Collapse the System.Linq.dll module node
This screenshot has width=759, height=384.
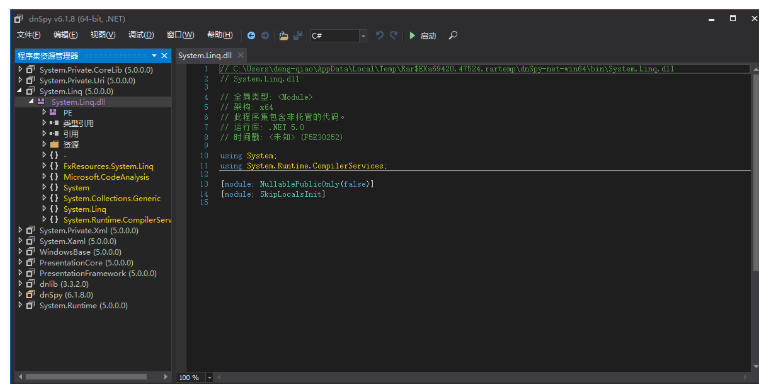[31, 102]
